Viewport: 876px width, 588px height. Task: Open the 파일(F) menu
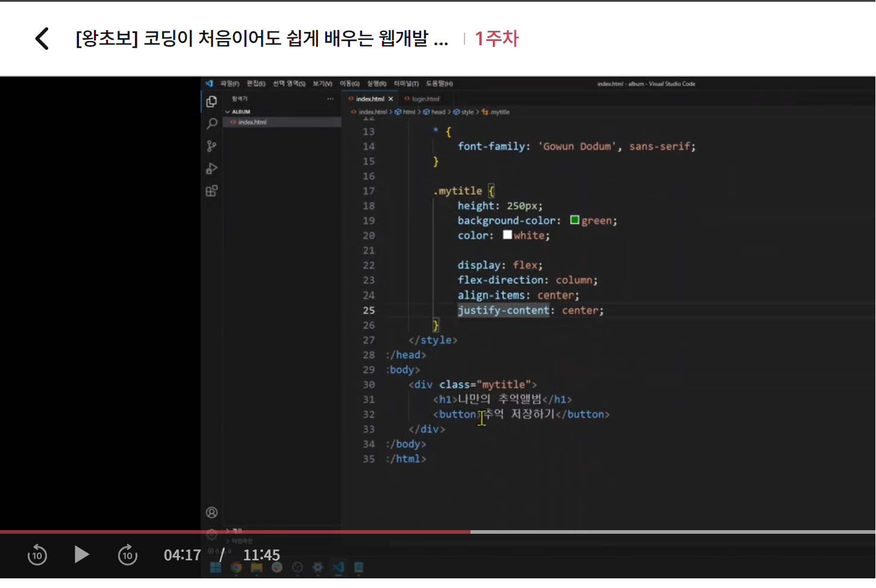click(x=230, y=84)
